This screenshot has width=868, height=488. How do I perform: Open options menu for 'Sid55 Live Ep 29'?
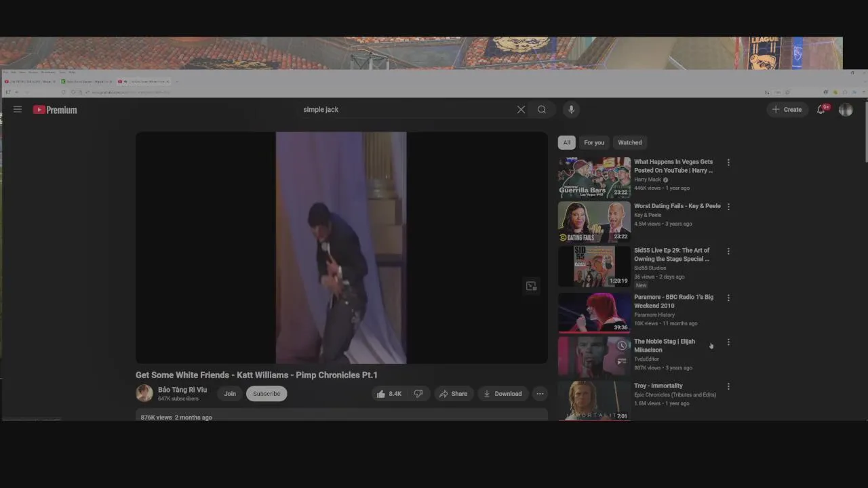728,251
